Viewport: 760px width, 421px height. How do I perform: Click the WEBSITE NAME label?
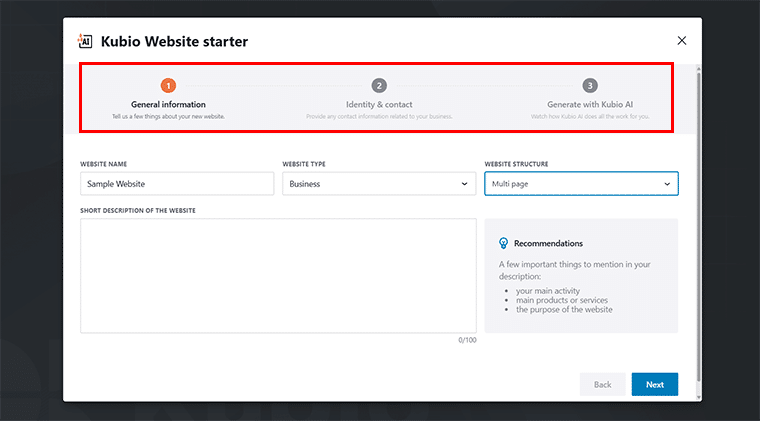[103, 164]
